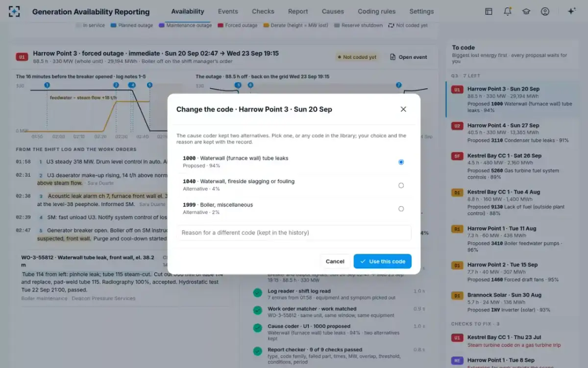The image size is (588, 368).
Task: Click Derate legend swatch
Action: click(266, 26)
